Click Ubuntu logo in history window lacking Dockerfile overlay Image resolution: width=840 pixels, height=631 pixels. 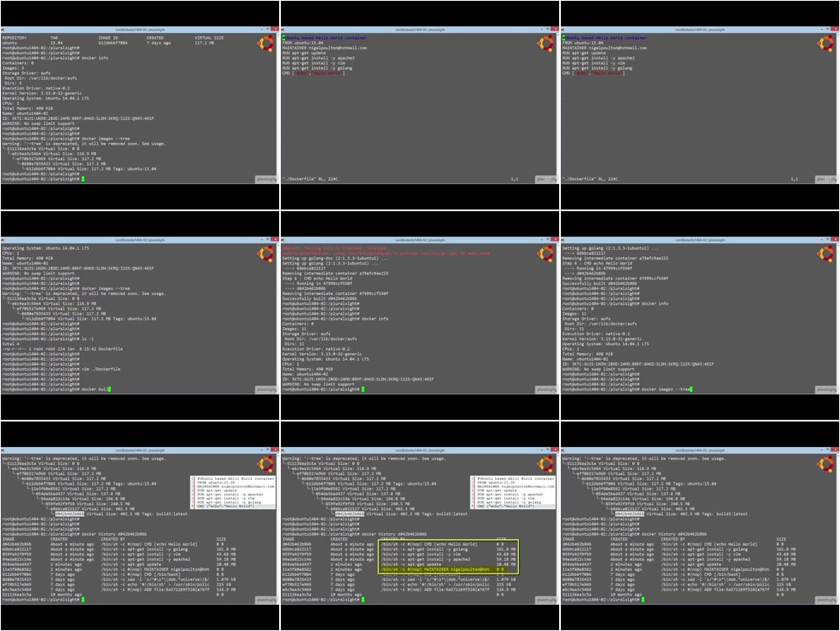pyautogui.click(x=826, y=463)
